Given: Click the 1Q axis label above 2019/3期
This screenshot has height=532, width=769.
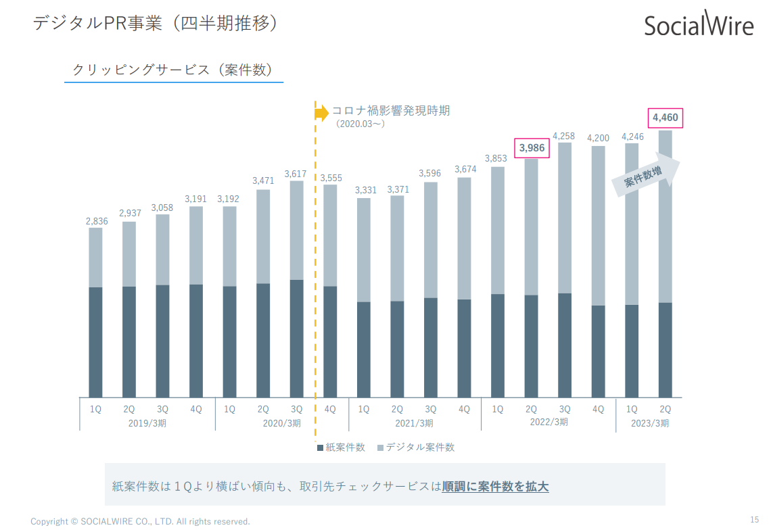Looking at the screenshot, I should coord(95,409).
